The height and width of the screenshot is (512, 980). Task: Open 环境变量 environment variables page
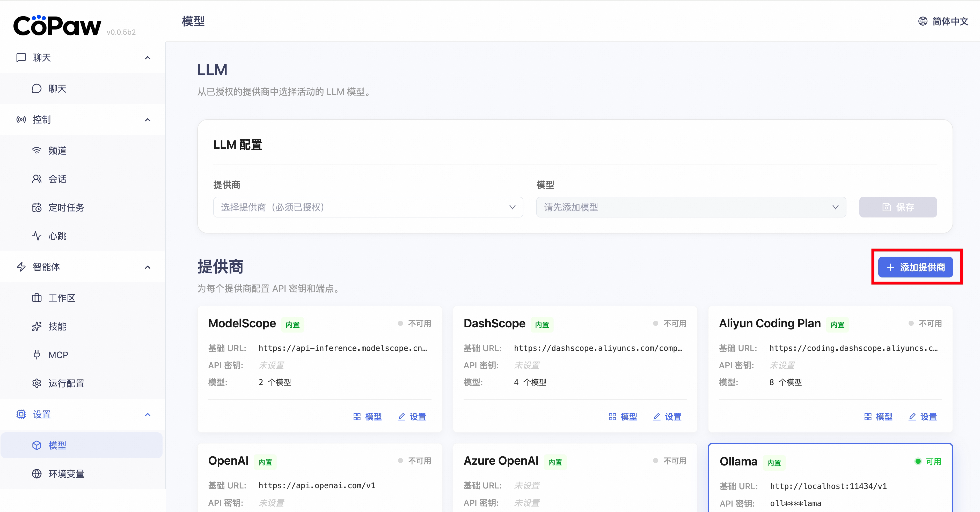pyautogui.click(x=66, y=474)
